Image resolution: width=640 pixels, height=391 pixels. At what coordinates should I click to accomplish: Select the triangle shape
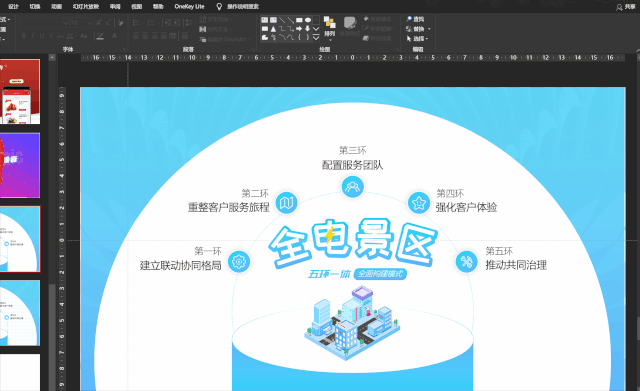point(273,29)
